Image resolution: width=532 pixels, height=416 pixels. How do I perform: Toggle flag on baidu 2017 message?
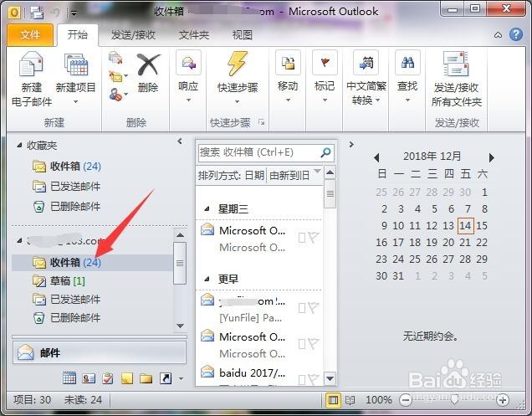click(x=314, y=379)
